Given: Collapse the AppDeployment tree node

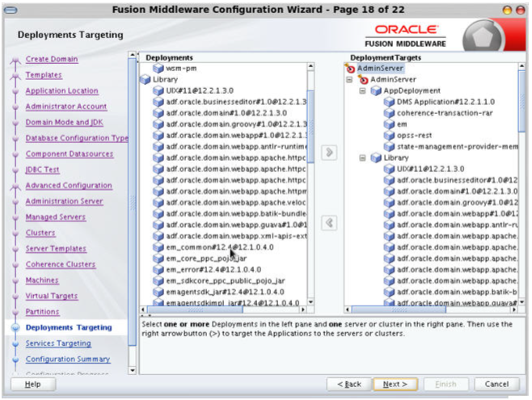Looking at the screenshot, I should click(x=362, y=91).
